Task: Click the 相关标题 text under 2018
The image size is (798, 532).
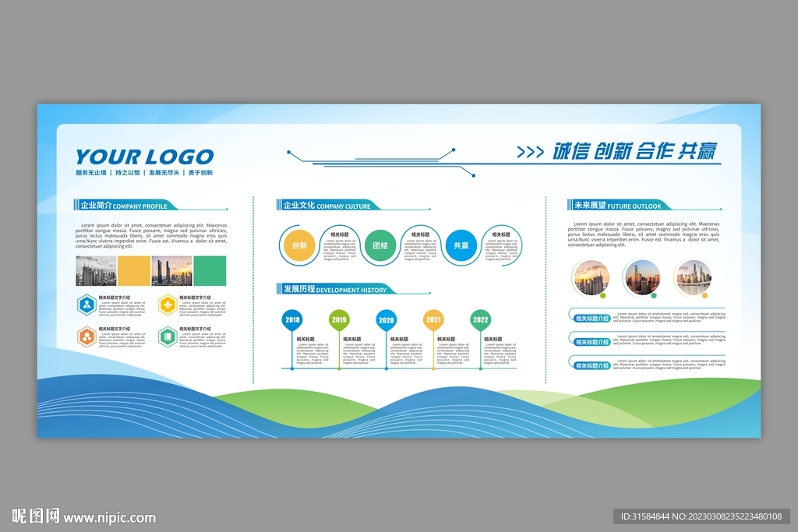Action: [x=305, y=340]
